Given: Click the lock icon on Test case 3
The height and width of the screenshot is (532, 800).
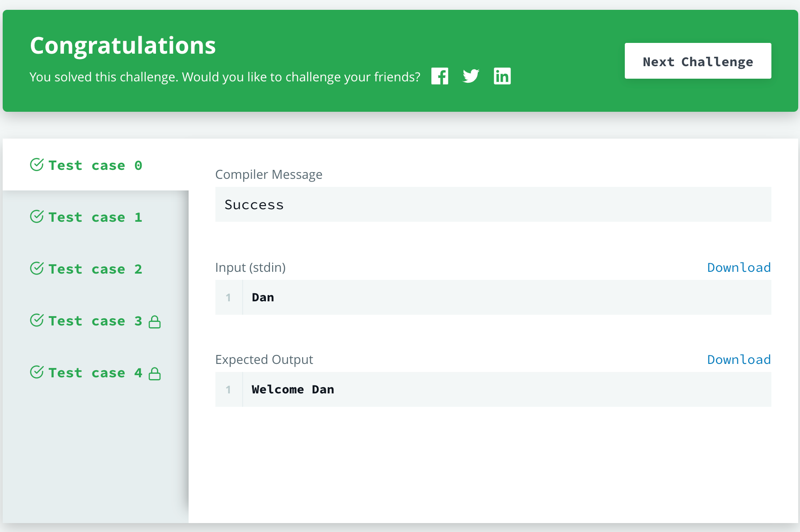Looking at the screenshot, I should (155, 322).
